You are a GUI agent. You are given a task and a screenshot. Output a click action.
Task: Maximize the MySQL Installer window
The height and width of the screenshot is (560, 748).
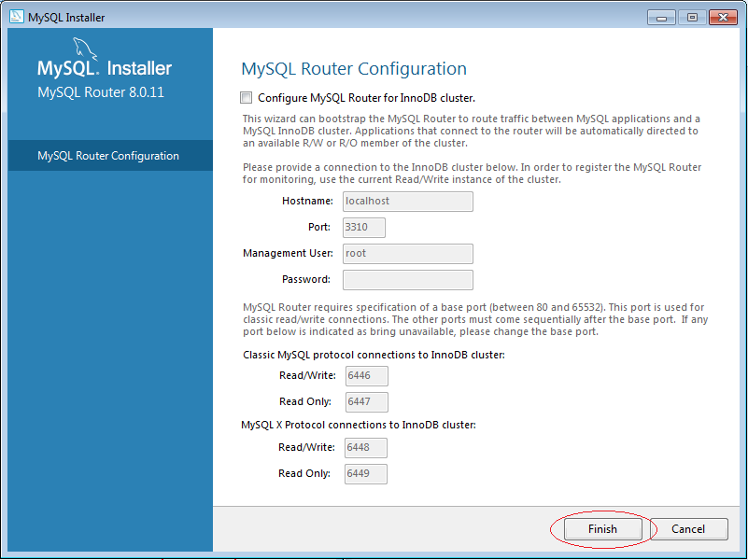point(692,18)
